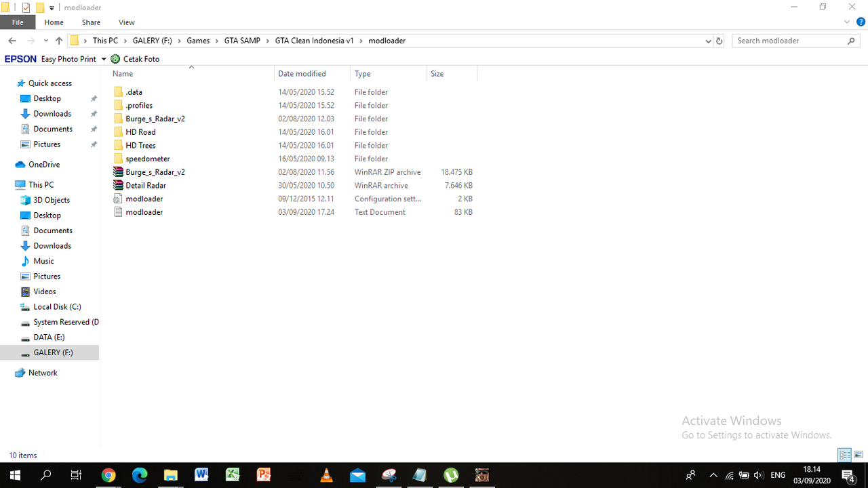
Task: Click the search magnifier icon in the search box
Action: 852,41
